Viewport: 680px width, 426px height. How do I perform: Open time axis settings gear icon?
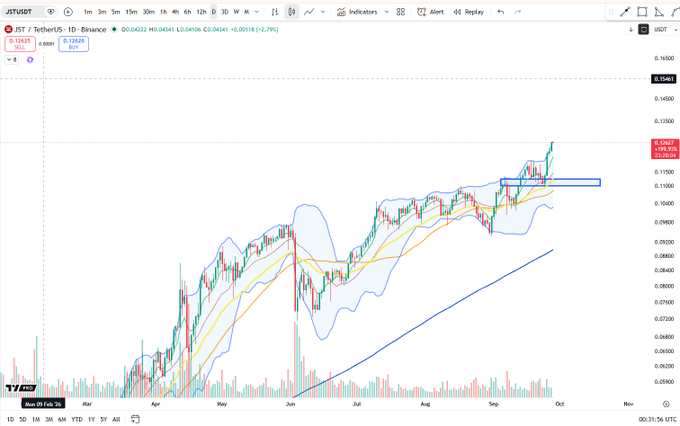coord(666,404)
